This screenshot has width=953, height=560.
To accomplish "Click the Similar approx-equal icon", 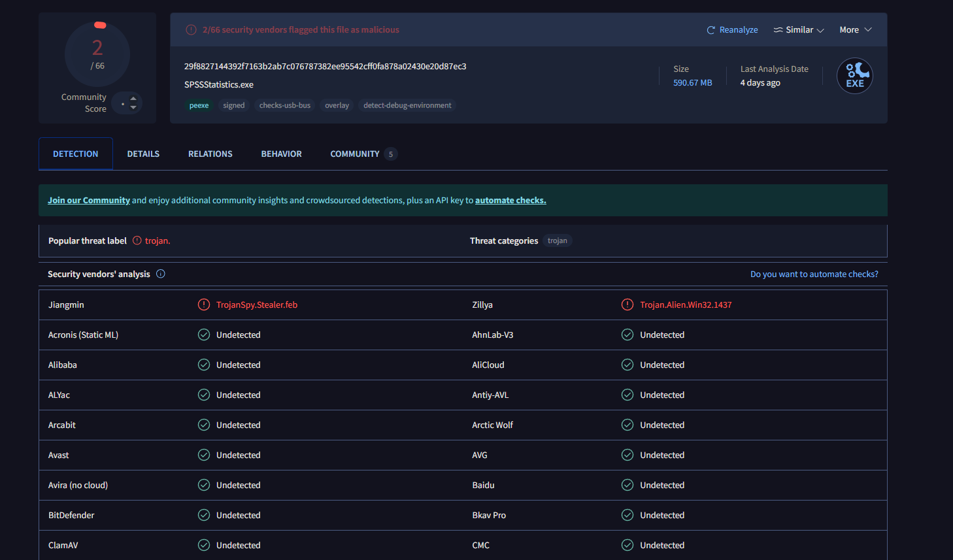I will (x=778, y=30).
